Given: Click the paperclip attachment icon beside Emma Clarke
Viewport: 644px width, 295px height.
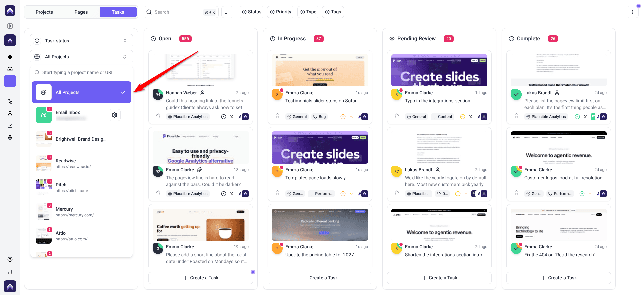Looking at the screenshot, I should click(199, 170).
